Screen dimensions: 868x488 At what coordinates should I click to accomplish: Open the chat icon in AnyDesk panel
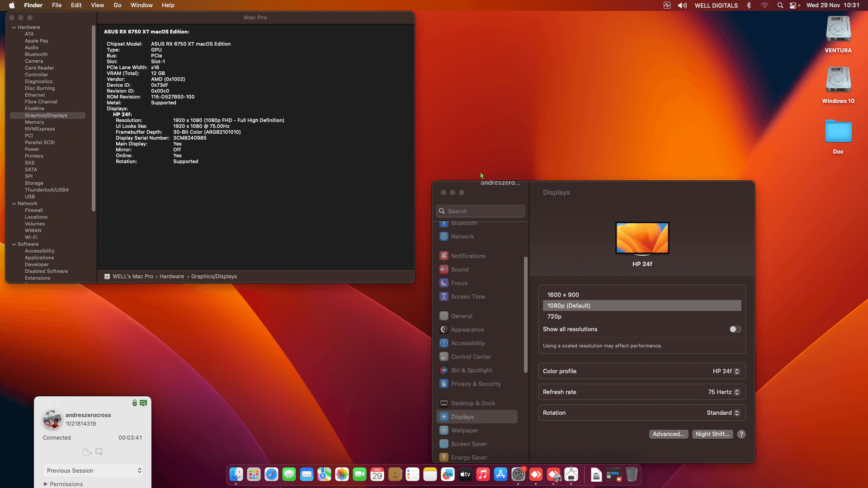(99, 451)
